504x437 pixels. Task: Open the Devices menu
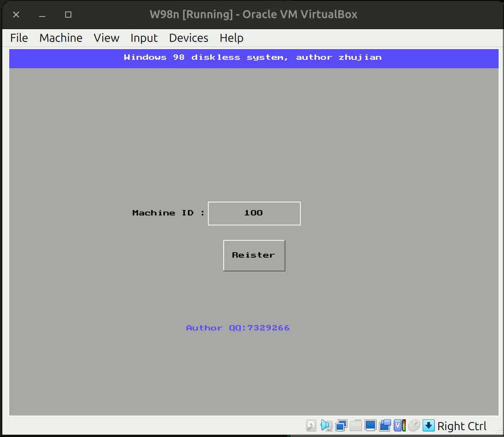point(188,38)
